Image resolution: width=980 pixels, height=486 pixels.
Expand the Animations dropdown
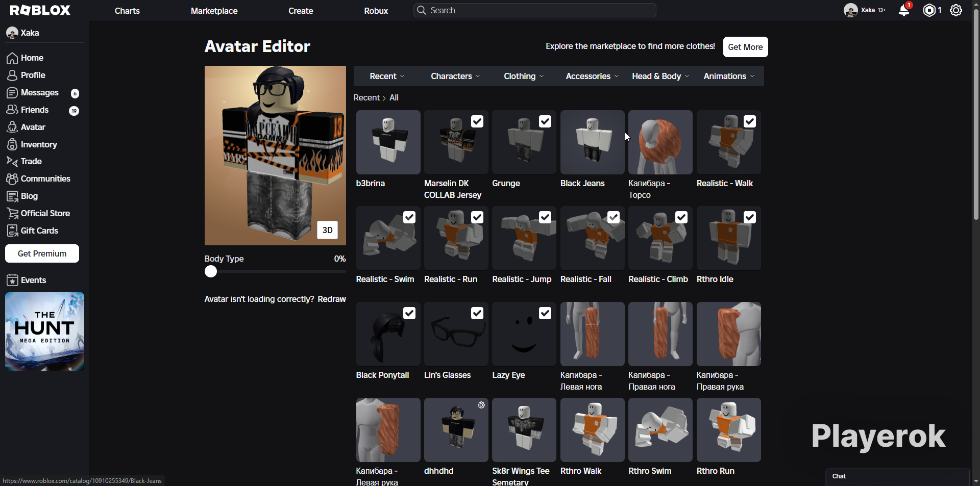pos(729,76)
